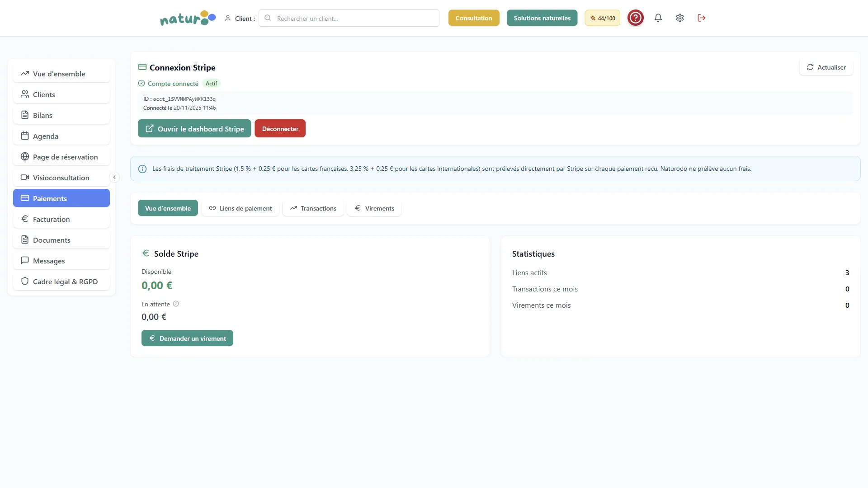Image resolution: width=868 pixels, height=488 pixels.
Task: Click Actualiser to refresh Stripe connection
Action: point(826,67)
